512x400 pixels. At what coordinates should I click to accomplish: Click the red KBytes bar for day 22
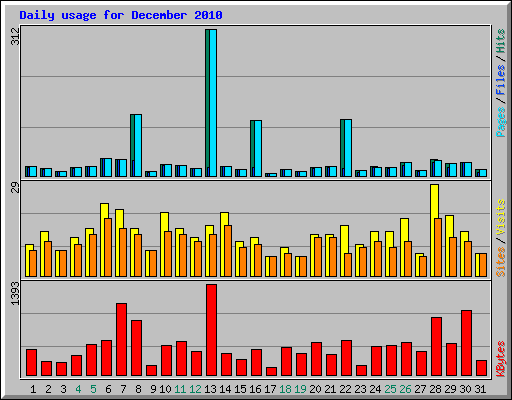click(x=346, y=358)
